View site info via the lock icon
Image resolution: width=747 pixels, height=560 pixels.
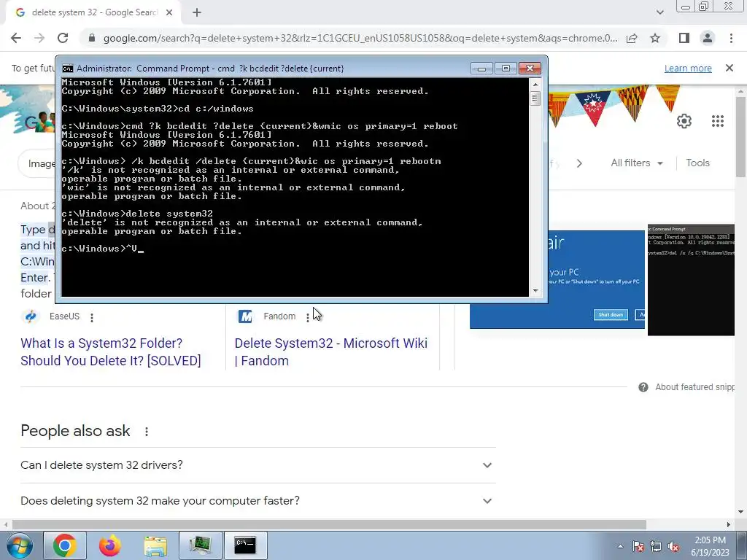[92, 38]
